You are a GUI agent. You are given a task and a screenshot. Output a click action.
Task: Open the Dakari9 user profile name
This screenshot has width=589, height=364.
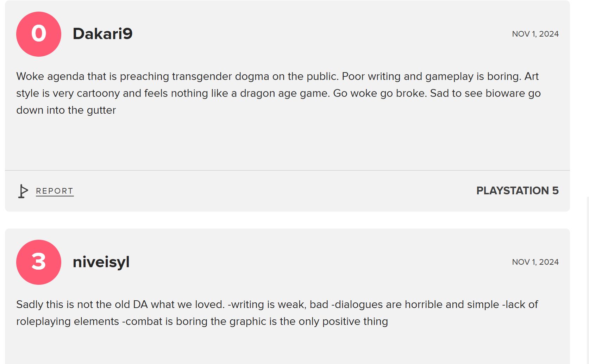pos(102,34)
